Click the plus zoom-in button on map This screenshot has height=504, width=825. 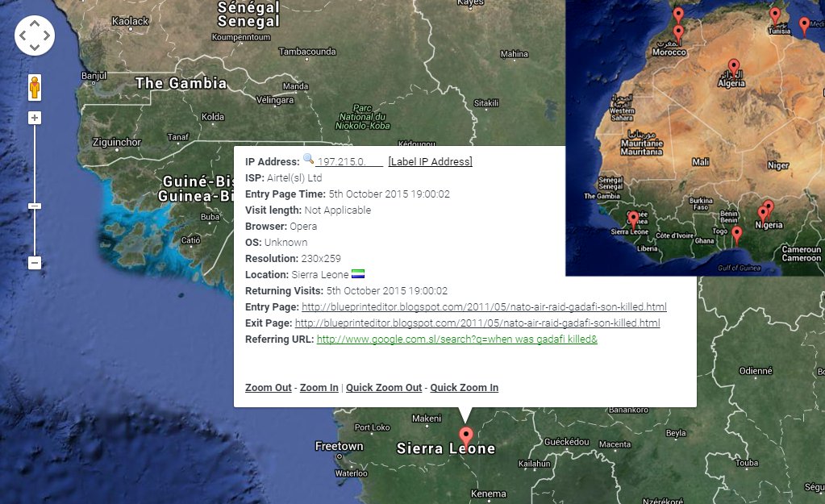[35, 118]
